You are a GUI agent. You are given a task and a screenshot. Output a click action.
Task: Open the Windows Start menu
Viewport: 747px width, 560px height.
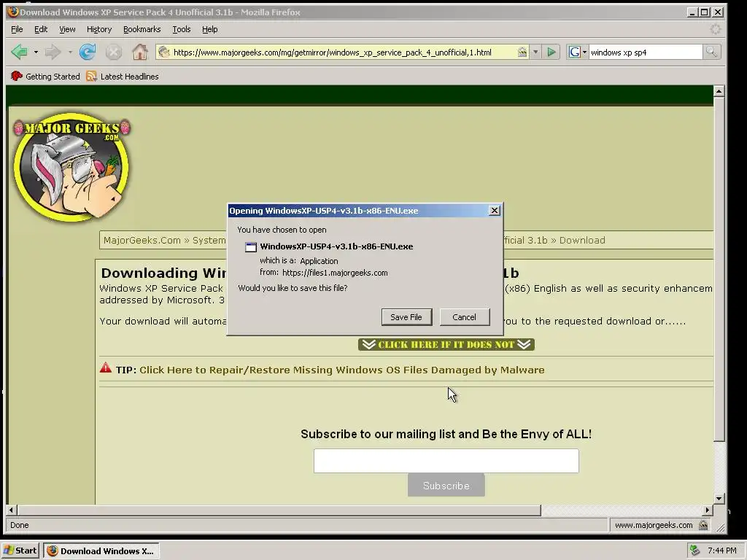click(x=20, y=551)
